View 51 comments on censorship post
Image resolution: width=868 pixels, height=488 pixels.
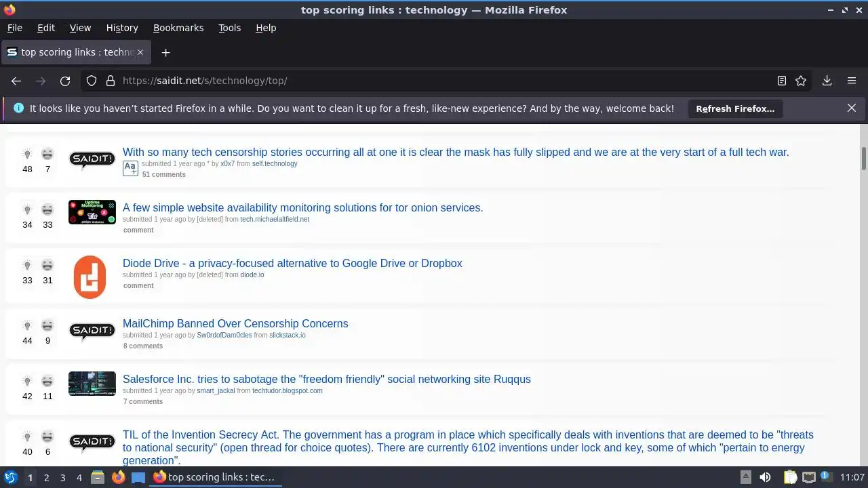point(163,175)
